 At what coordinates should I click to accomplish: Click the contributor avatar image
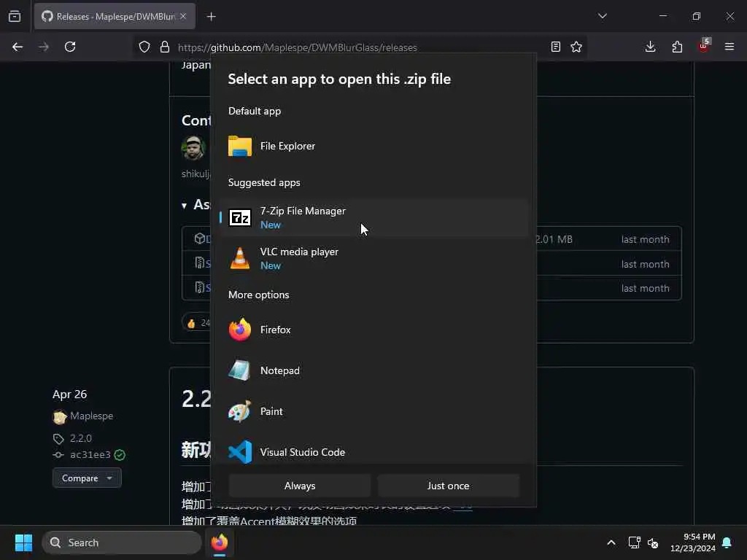[193, 147]
